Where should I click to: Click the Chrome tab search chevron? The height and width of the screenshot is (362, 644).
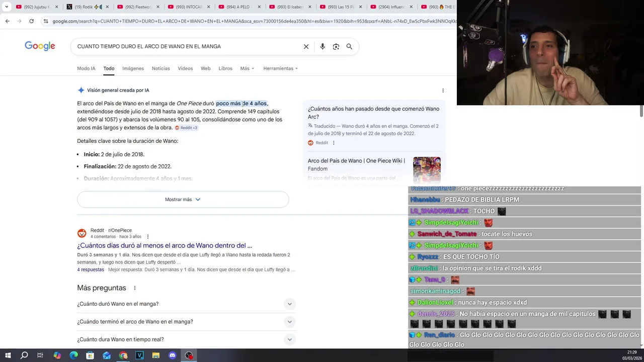coord(7,7)
